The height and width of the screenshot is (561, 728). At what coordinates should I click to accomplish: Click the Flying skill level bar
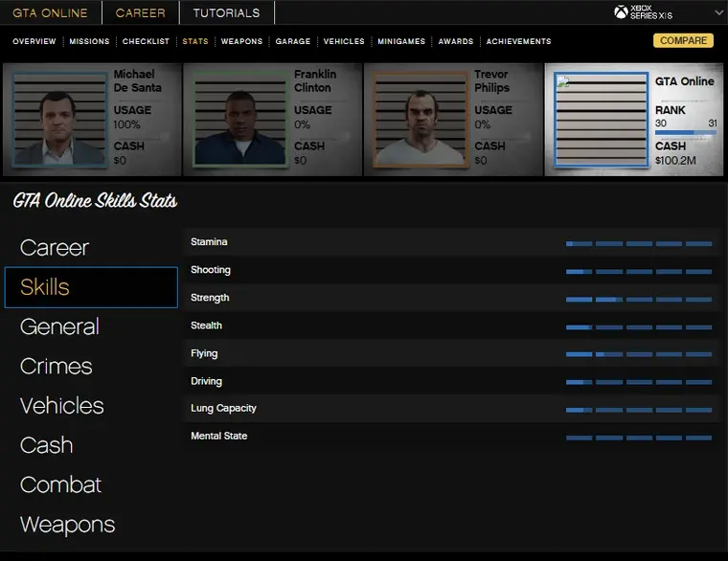(x=639, y=354)
